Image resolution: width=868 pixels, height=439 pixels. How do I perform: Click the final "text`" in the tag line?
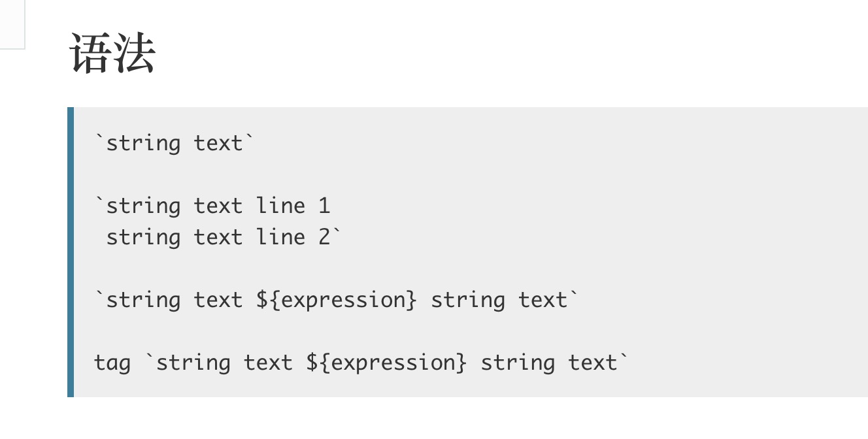click(x=598, y=363)
